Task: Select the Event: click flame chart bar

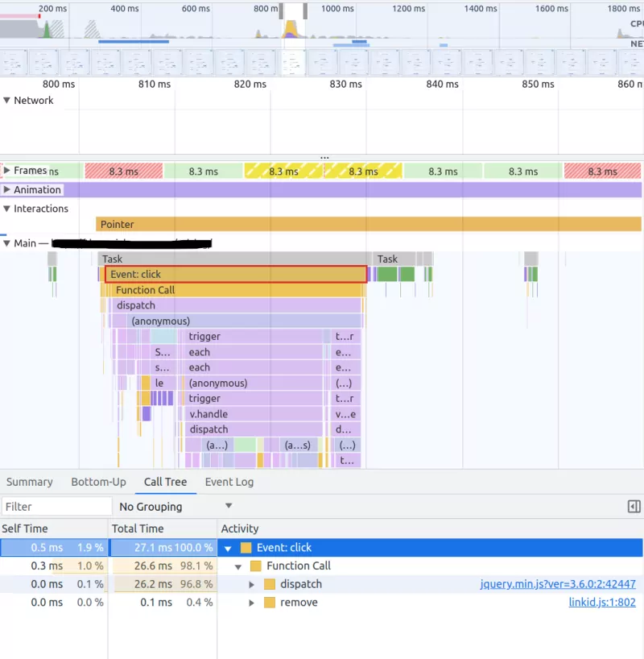Action: point(233,274)
